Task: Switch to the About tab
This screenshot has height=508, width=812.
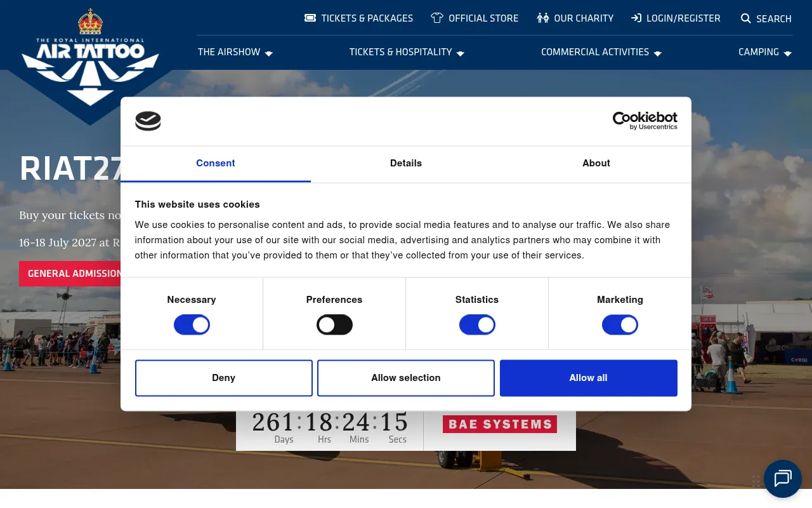Action: click(596, 163)
